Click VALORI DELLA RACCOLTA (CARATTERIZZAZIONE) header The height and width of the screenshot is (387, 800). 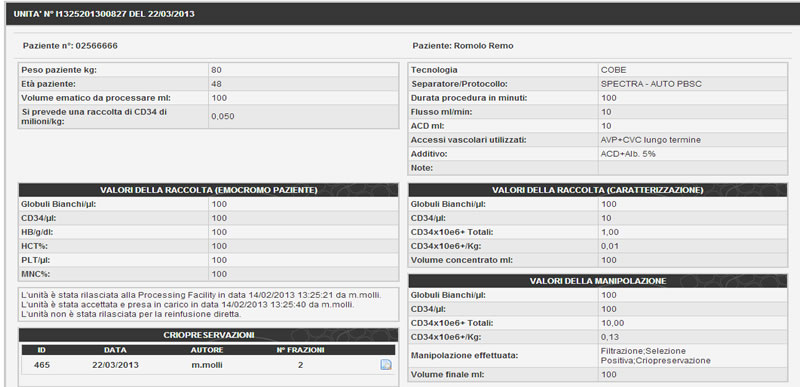coord(597,190)
